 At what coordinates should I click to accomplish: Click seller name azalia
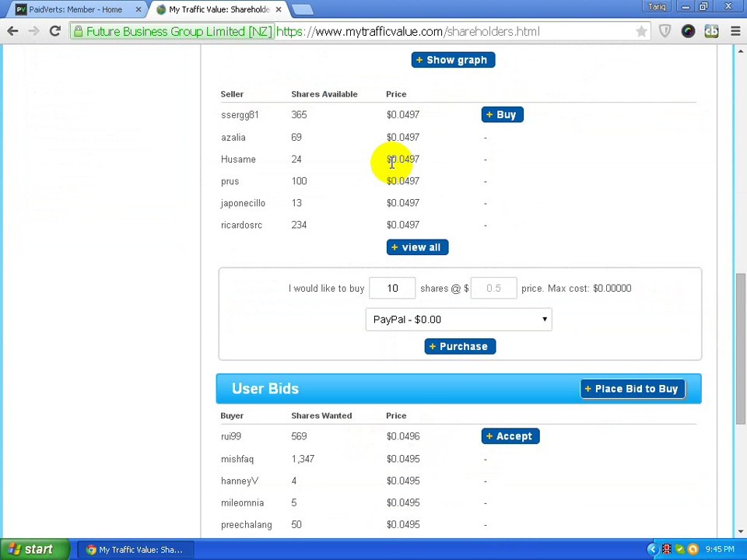233,137
